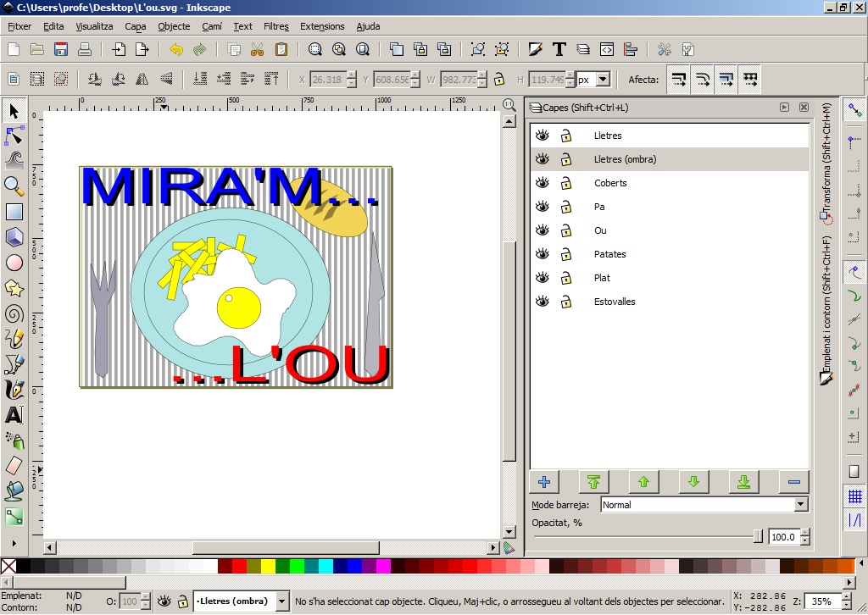
Task: Select the Ellipse circle tool
Action: pyautogui.click(x=14, y=263)
